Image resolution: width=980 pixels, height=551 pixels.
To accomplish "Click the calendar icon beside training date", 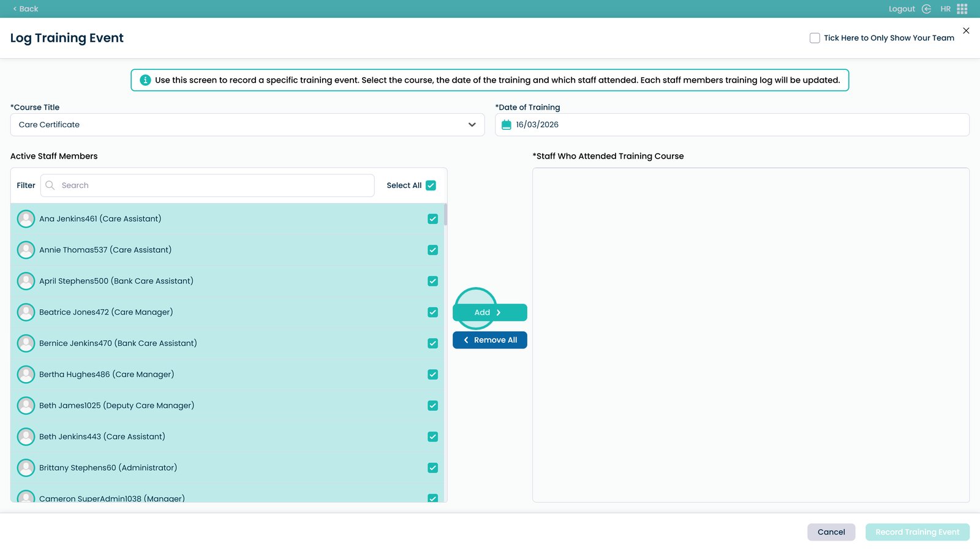I will pyautogui.click(x=506, y=125).
